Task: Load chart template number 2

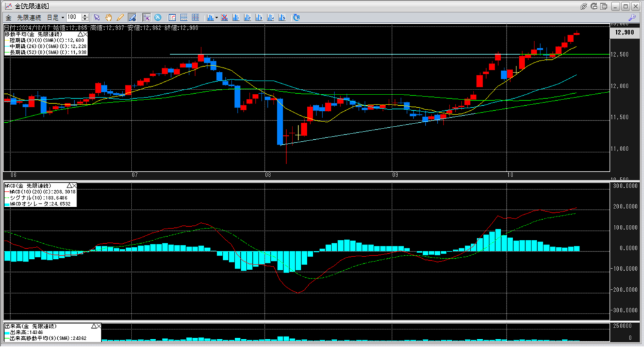Action: [x=247, y=17]
